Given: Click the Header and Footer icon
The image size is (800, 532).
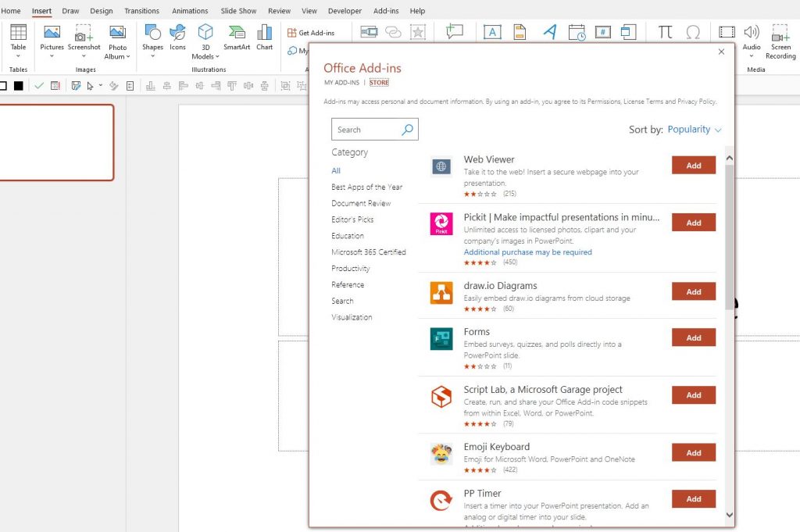Looking at the screenshot, I should pos(520,32).
